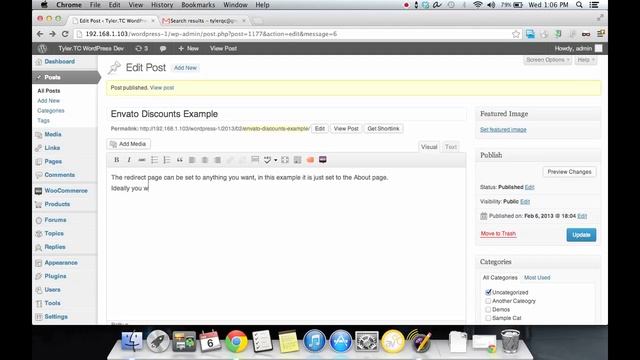The height and width of the screenshot is (360, 640).
Task: Apply strikethrough in editor toolbar
Action: [142, 160]
